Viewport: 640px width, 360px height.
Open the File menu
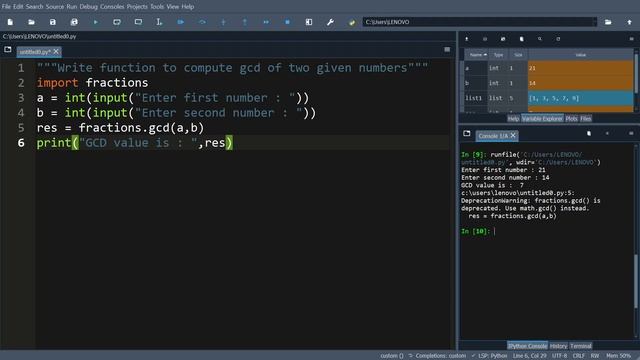tap(6, 7)
